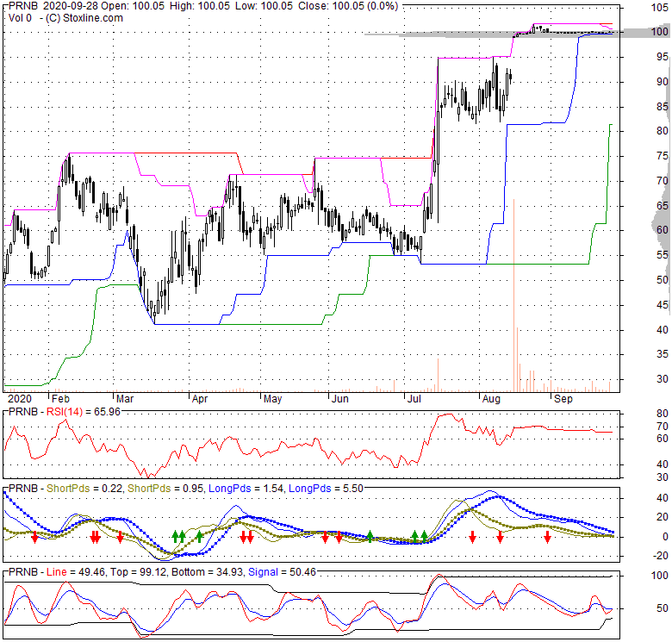
Task: Click the 'Low: 100.05' value
Action: [264, 6]
